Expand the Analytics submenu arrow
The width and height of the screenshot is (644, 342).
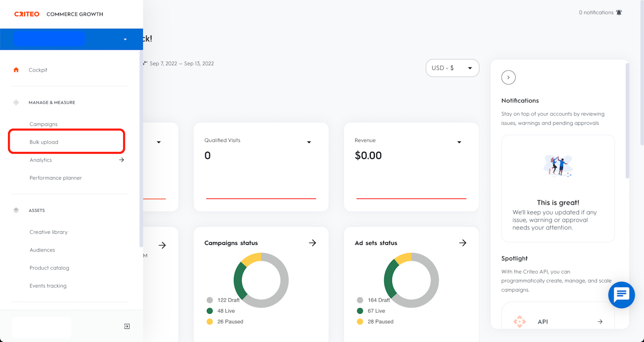pos(121,160)
